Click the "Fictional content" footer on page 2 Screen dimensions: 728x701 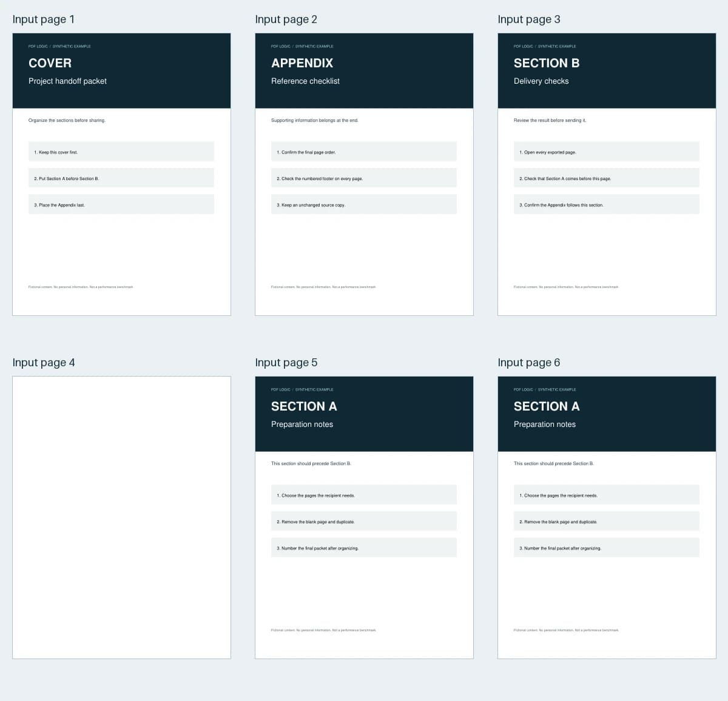pos(323,287)
